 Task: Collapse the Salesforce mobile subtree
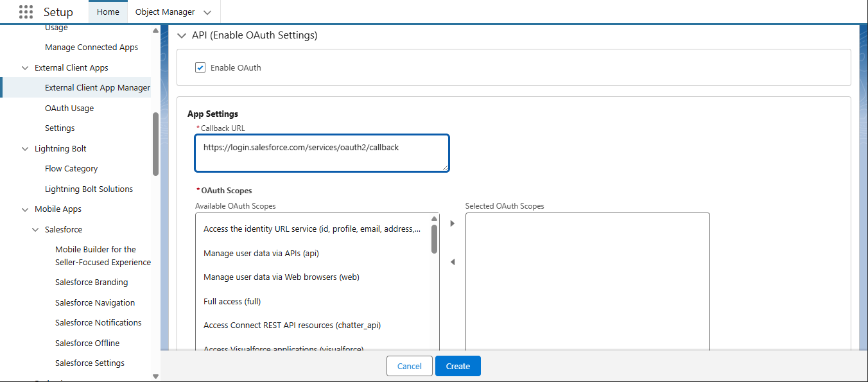[x=35, y=230]
